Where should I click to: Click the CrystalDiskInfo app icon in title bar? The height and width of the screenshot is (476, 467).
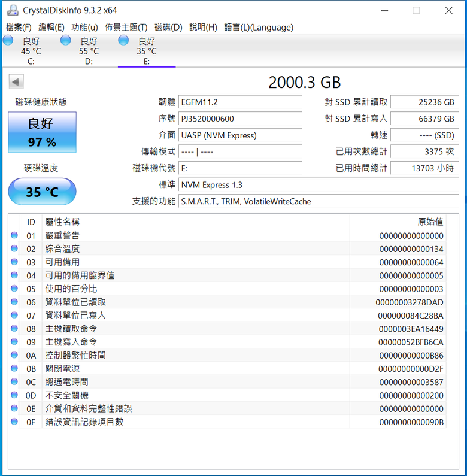(x=13, y=10)
